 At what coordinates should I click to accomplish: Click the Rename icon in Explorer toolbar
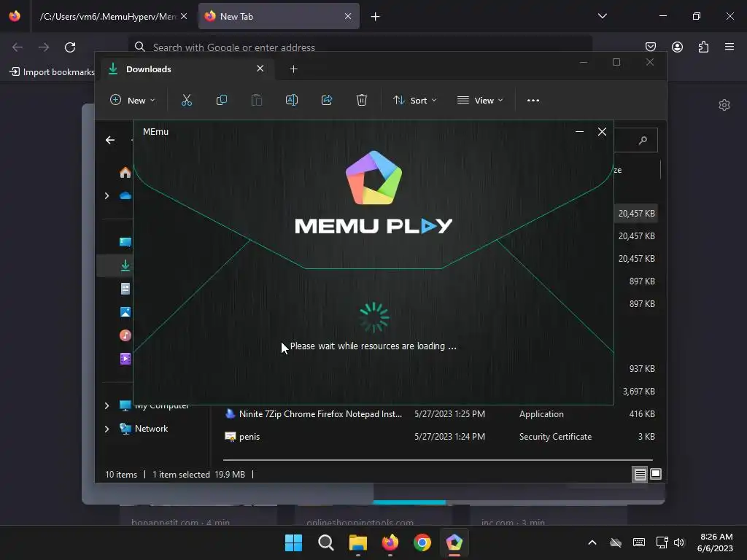click(x=292, y=100)
